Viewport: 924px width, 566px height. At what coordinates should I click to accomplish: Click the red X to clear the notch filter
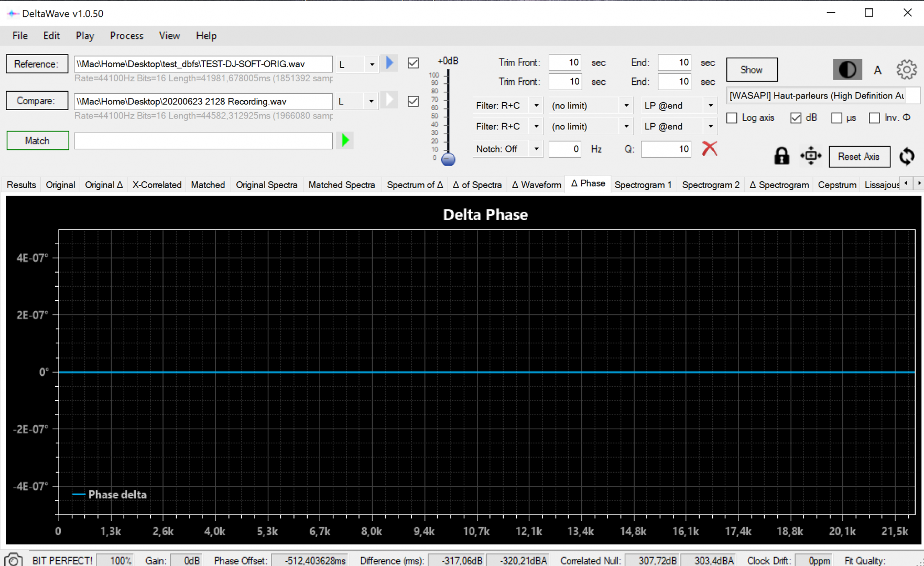709,149
